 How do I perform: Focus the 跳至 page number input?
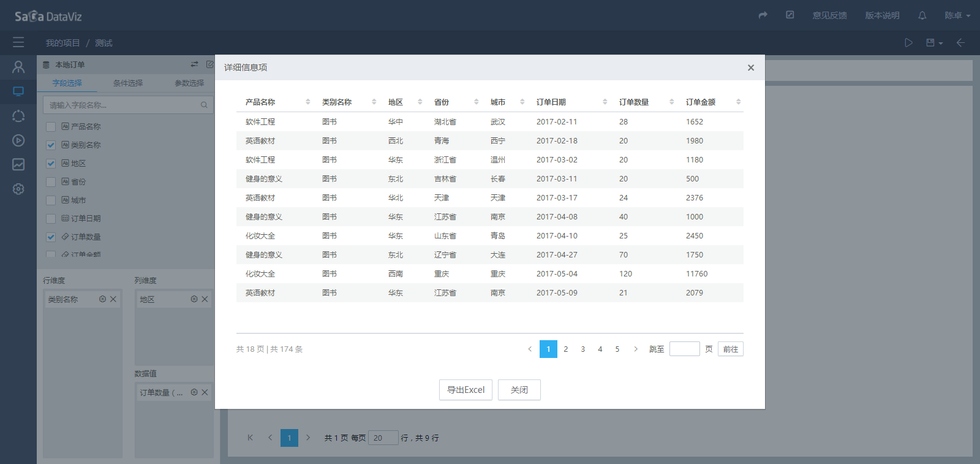tap(685, 349)
